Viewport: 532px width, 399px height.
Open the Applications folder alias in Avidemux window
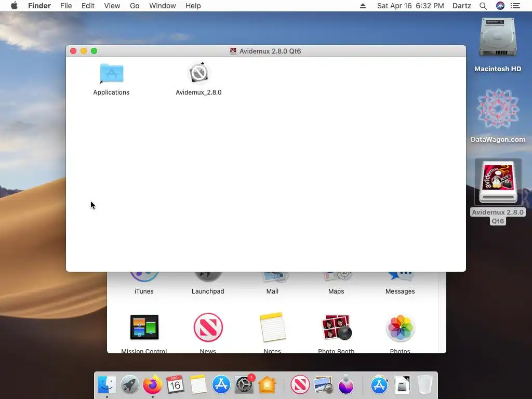tap(112, 73)
